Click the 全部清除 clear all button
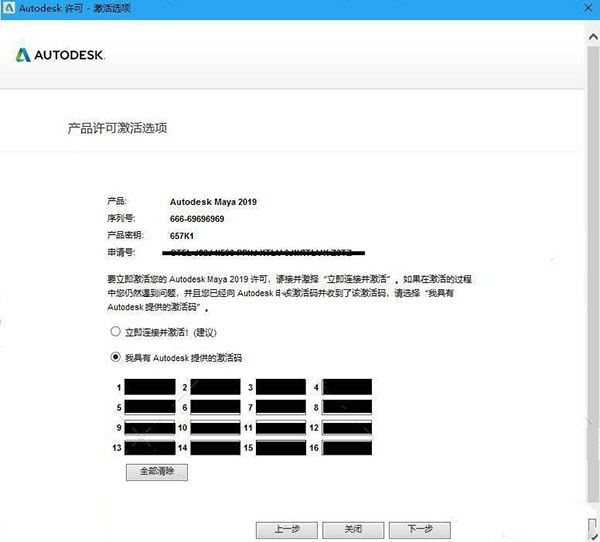This screenshot has width=600, height=542. coord(157,472)
